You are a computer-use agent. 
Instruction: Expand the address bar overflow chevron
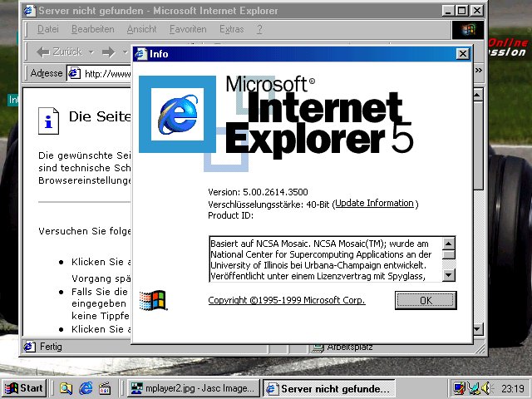[479, 71]
